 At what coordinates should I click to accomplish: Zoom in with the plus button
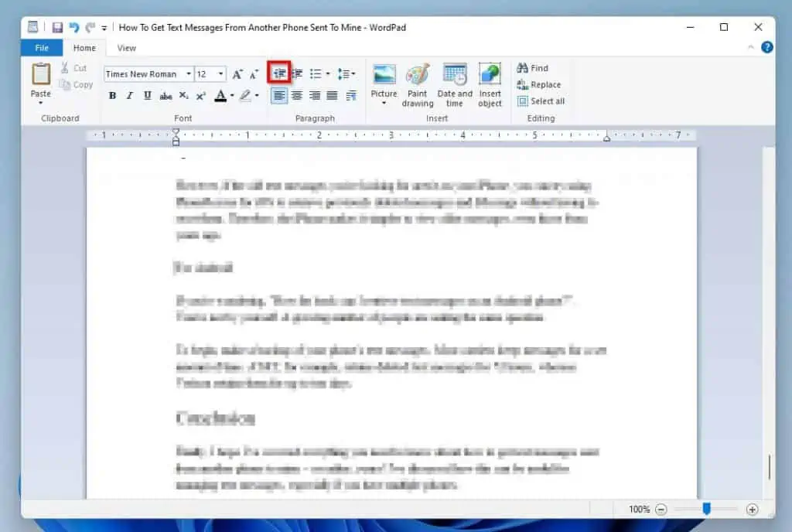752,510
